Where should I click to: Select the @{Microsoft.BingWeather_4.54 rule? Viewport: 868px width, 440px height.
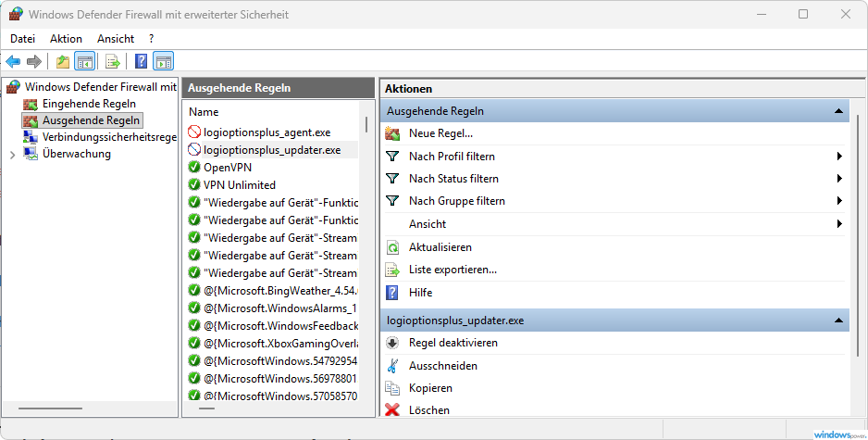[x=281, y=291]
